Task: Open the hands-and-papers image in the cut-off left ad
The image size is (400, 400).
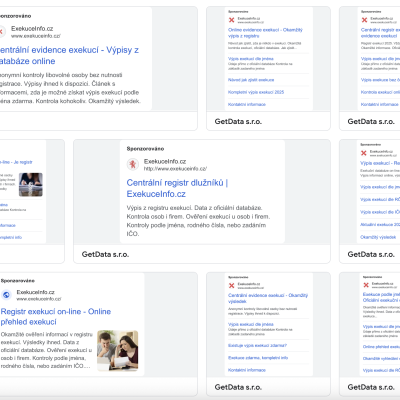Action: [31, 184]
